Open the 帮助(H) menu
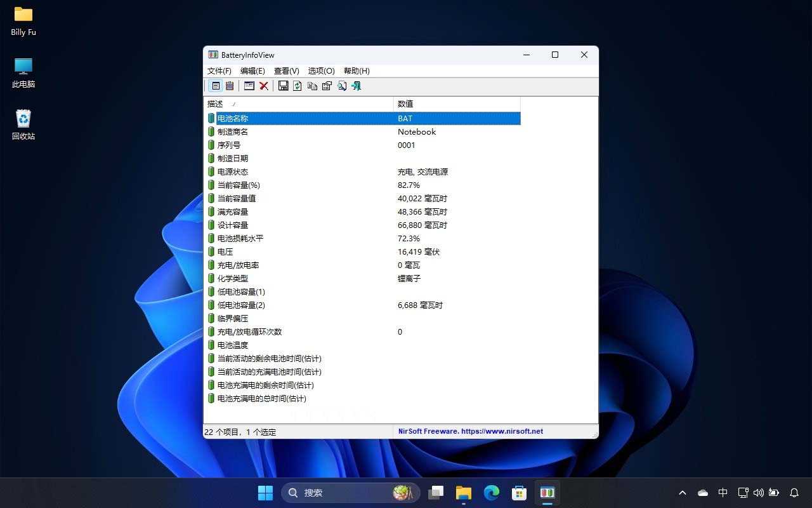 356,70
